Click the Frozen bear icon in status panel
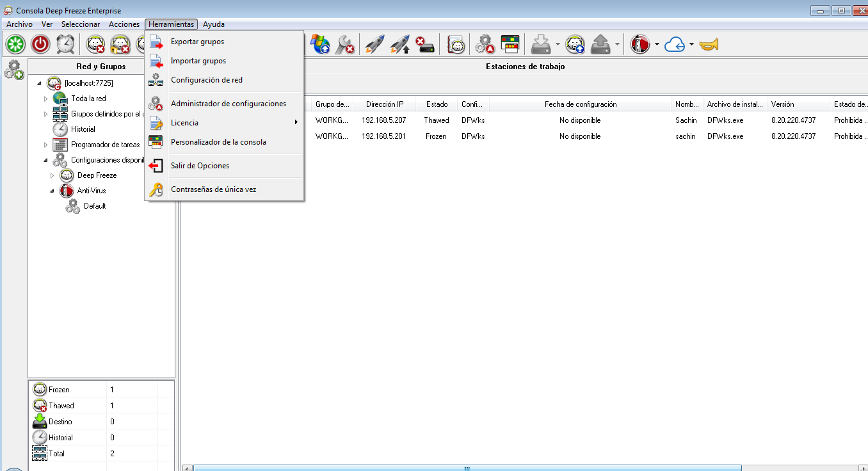Viewport: 868px width, 471px height. pos(40,389)
